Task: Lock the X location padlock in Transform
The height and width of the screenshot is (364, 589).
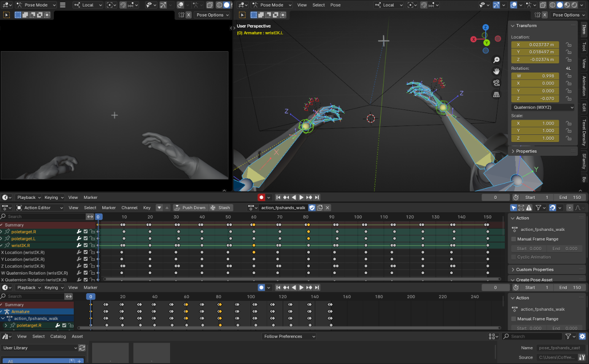Action: [569, 44]
